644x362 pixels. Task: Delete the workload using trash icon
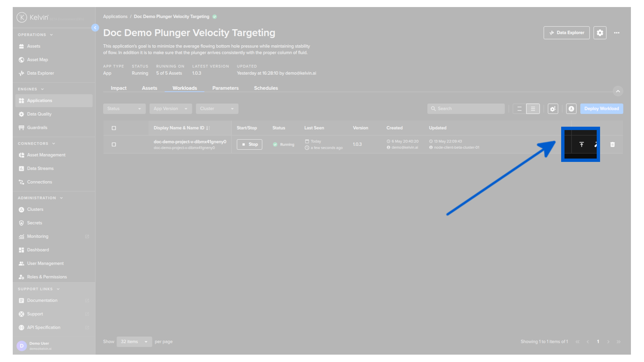click(612, 144)
